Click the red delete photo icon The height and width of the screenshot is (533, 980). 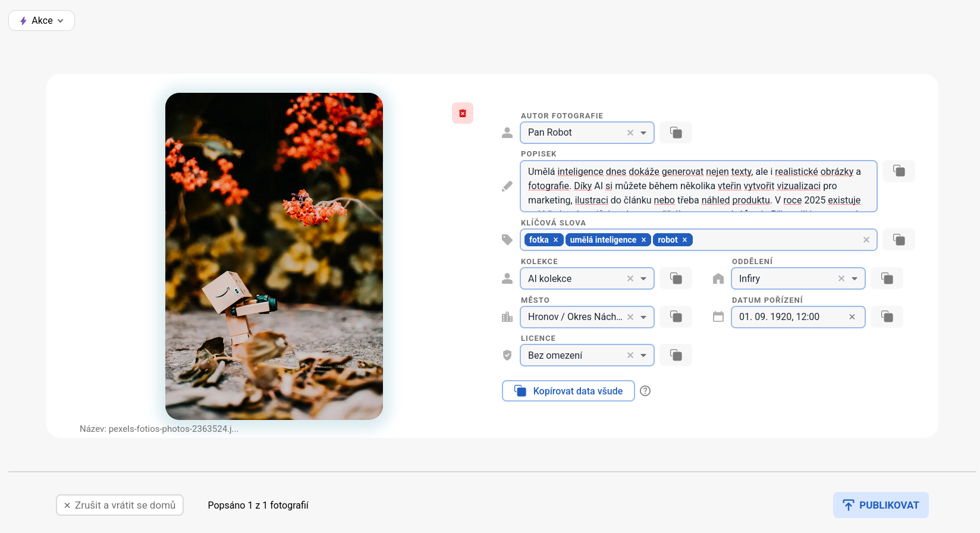pyautogui.click(x=462, y=113)
